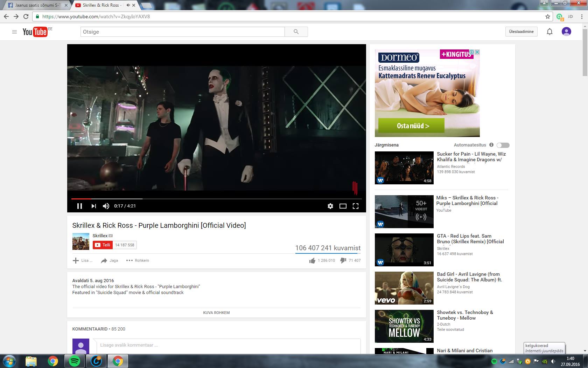This screenshot has width=588, height=368.
Task: Share the video with Jaga
Action: pos(110,260)
